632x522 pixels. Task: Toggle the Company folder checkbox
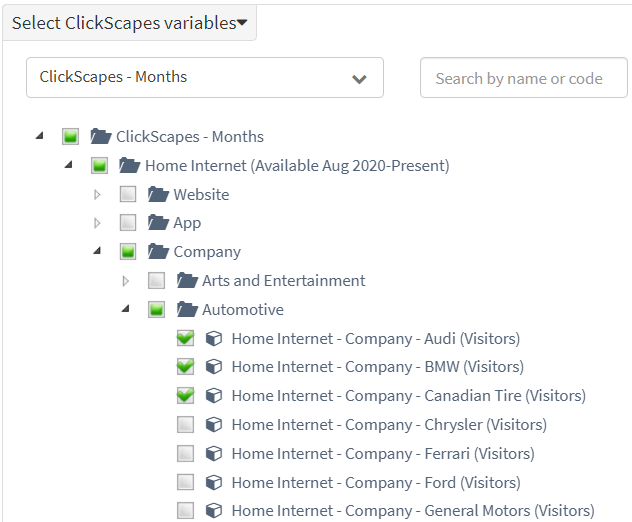[x=128, y=252]
